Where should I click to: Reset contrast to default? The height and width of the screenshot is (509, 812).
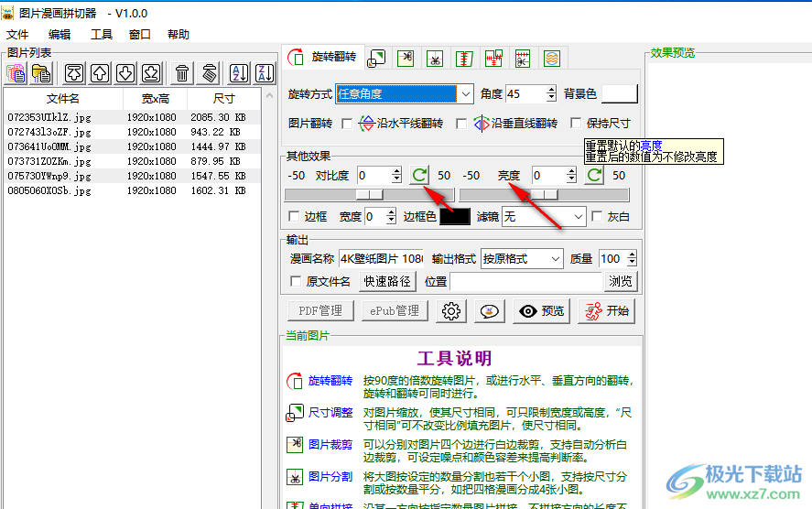click(419, 175)
